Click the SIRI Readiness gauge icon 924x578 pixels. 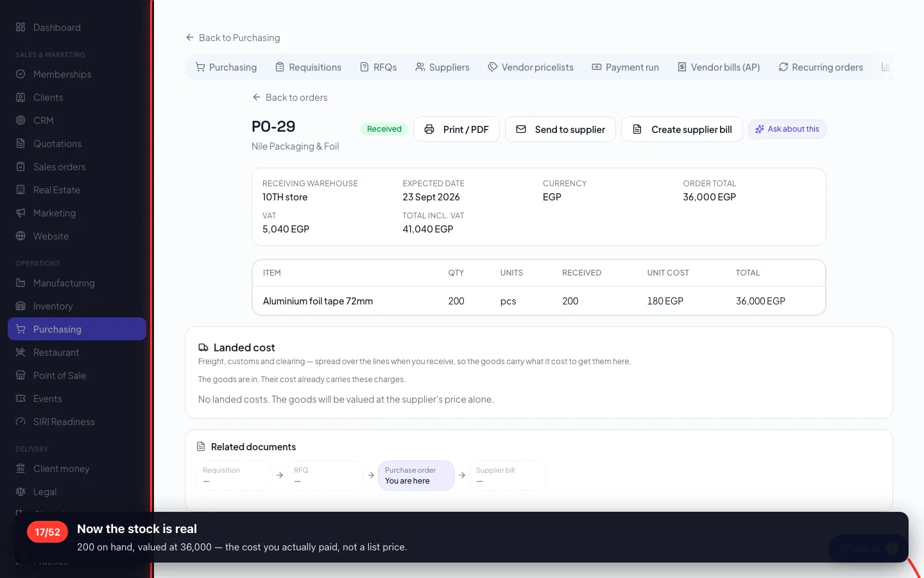click(x=21, y=421)
